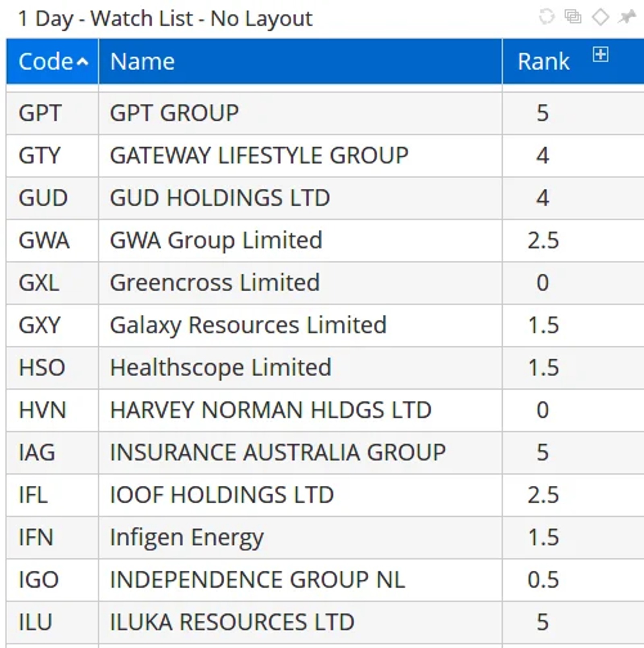Click rank value in Galaxy Resources Limited row
This screenshot has height=648, width=644.
click(543, 326)
